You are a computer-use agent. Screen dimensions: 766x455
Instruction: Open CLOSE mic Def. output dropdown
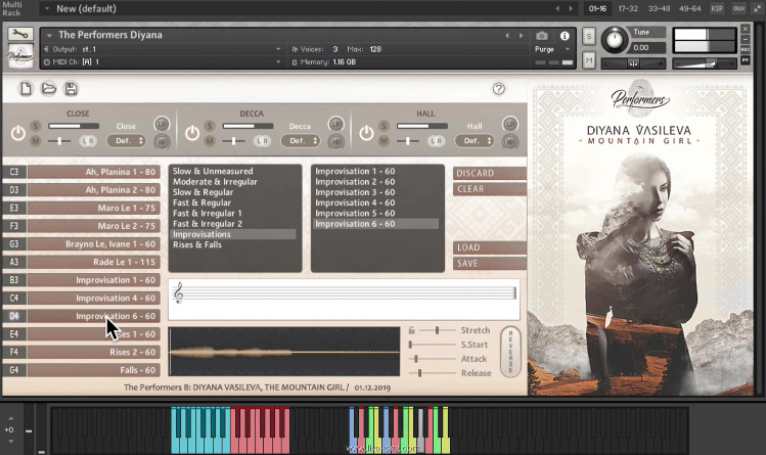pos(127,141)
